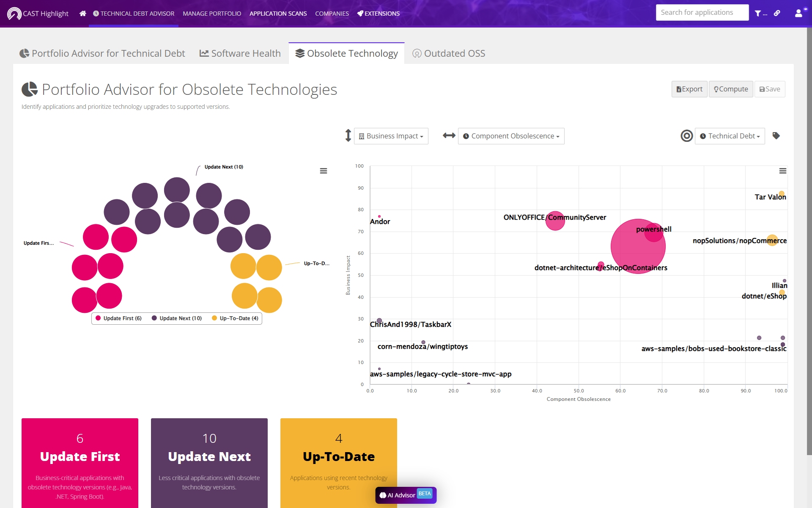Click the powershell bubble

pyautogui.click(x=654, y=233)
